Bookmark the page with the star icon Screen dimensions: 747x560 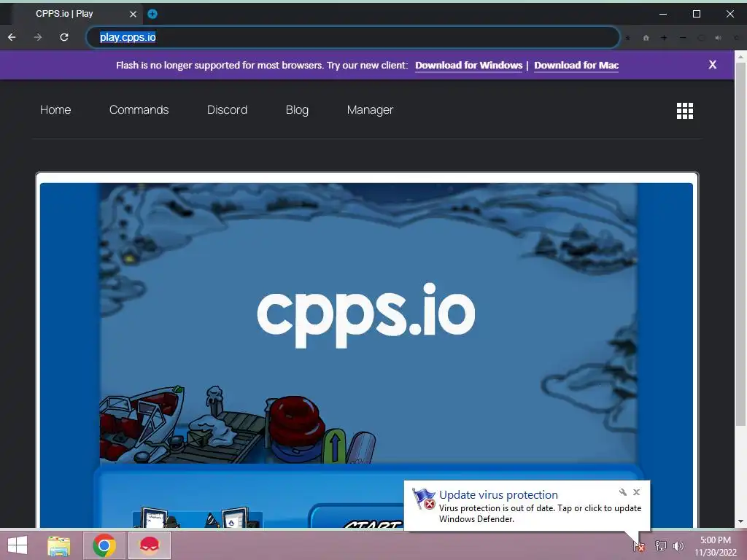click(x=628, y=38)
